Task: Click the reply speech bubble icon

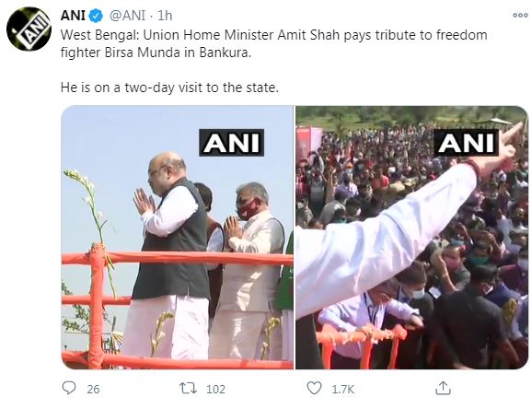Action: pos(69,388)
